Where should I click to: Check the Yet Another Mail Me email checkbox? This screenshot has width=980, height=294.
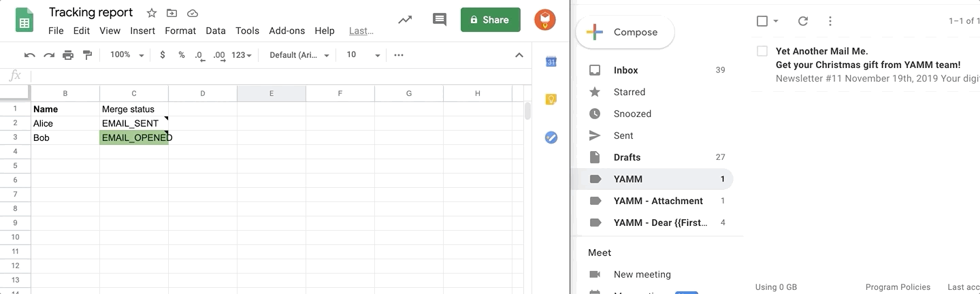pos(762,51)
